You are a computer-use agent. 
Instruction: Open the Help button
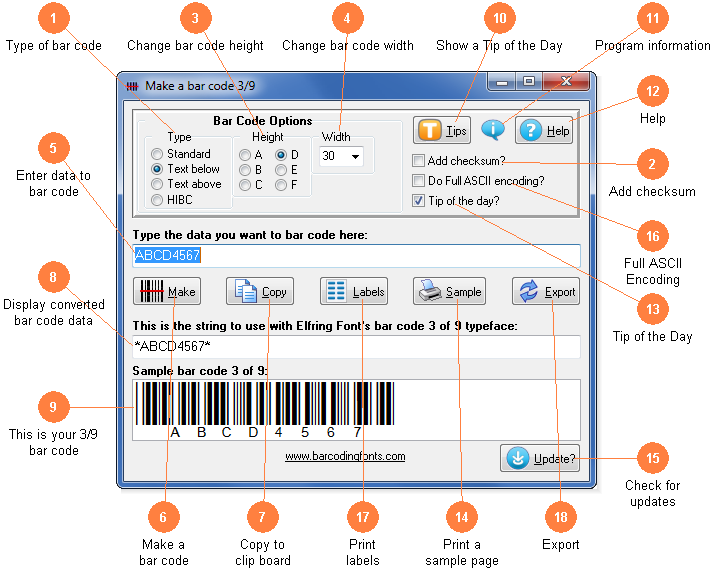544,131
